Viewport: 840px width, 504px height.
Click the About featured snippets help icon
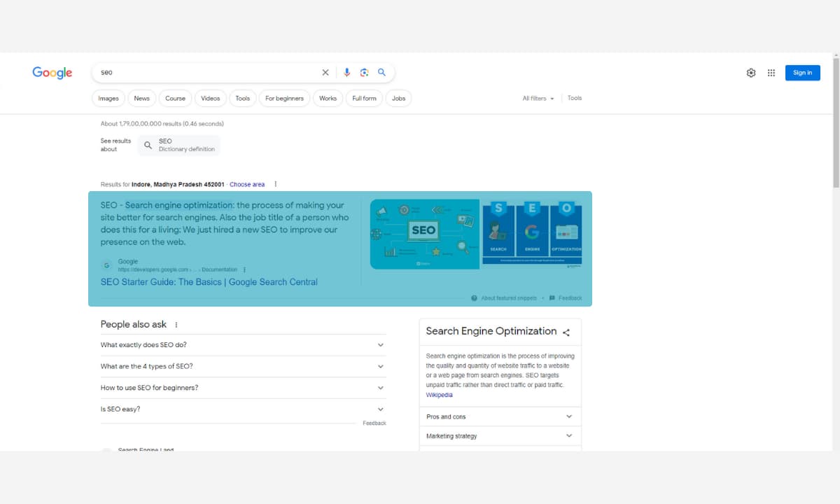coord(475,298)
